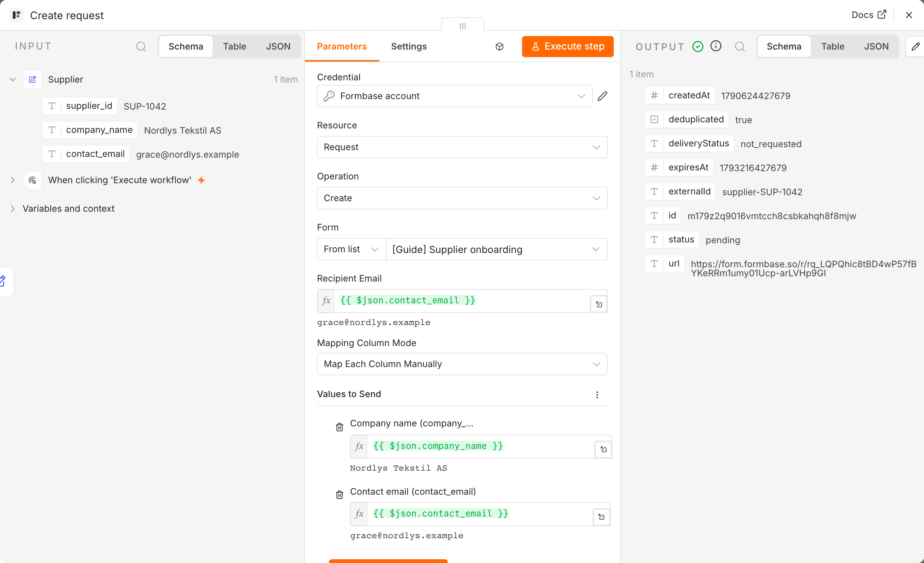Switch OUTPUT view to JSON
The image size is (924, 563).
[876, 47]
